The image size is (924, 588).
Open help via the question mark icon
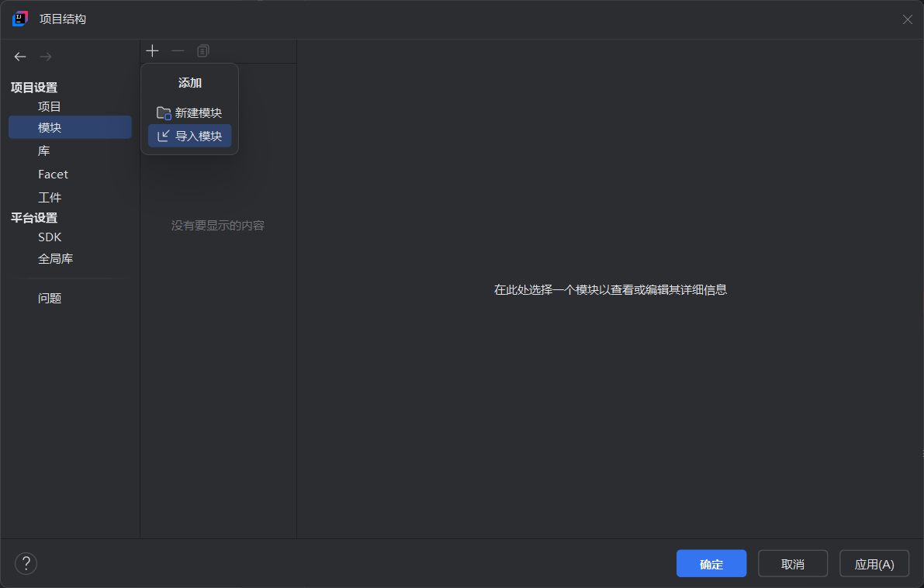coord(26,563)
